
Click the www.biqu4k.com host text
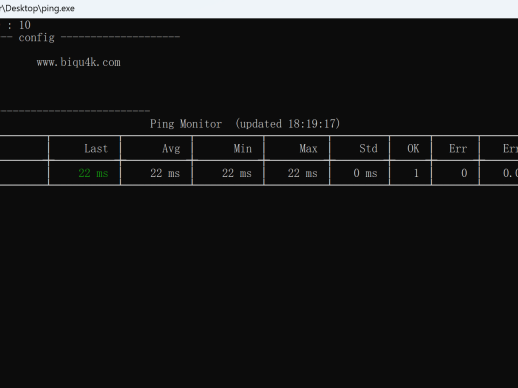tap(79, 62)
